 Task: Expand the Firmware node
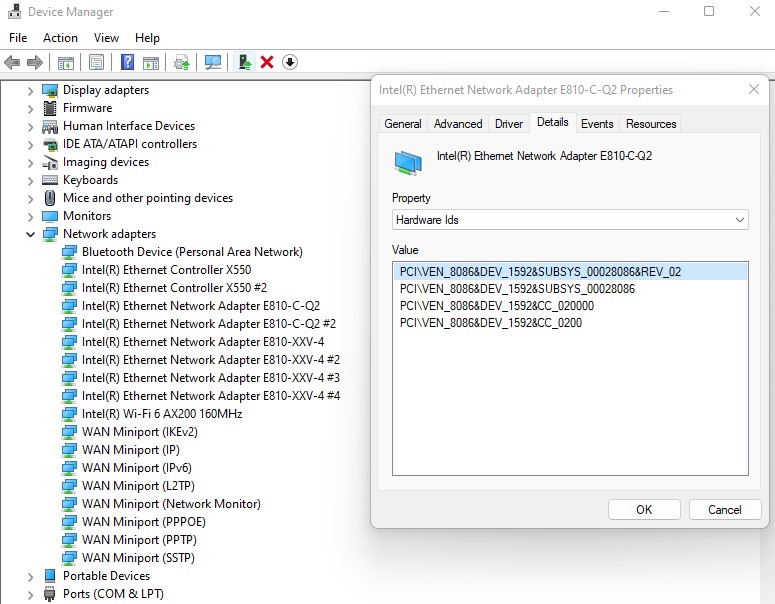(x=31, y=109)
